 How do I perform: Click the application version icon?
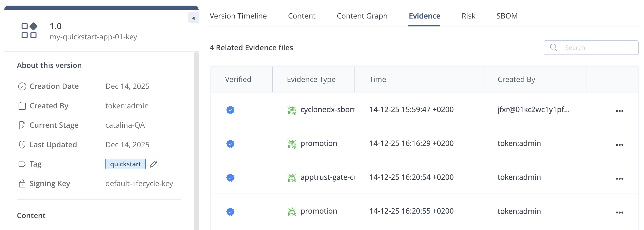[29, 30]
